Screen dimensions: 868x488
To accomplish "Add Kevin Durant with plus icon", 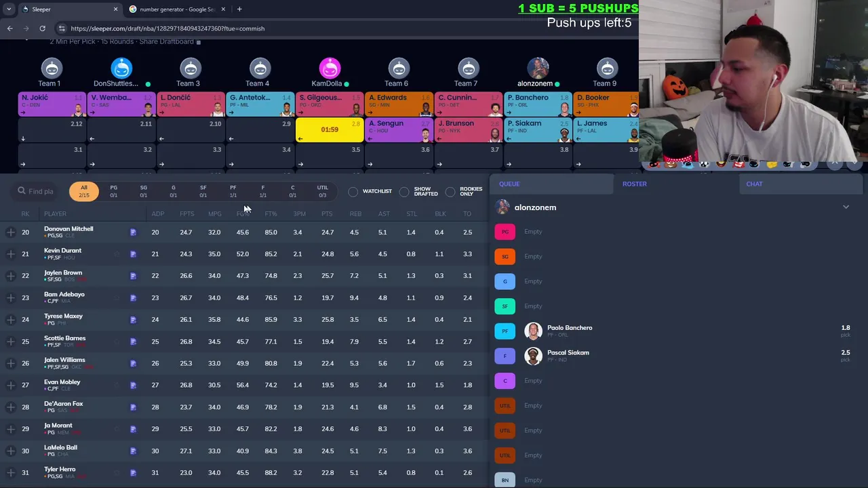I will click(10, 254).
